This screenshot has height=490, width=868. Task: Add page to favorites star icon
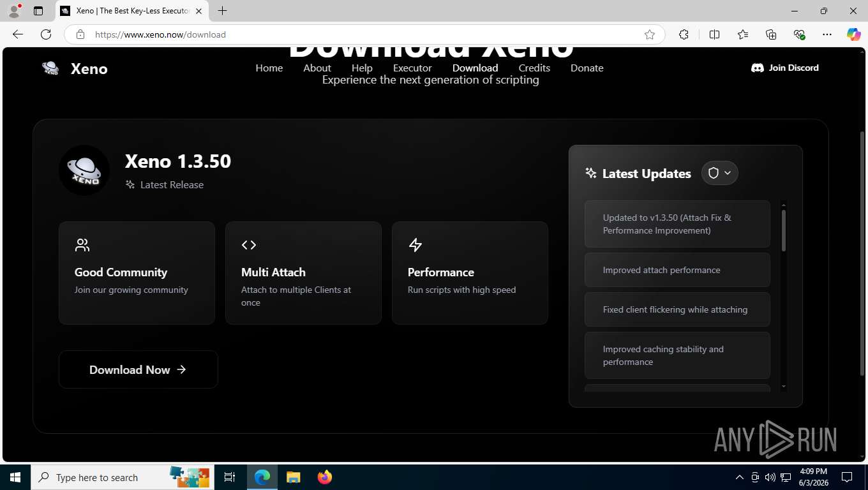pos(650,34)
